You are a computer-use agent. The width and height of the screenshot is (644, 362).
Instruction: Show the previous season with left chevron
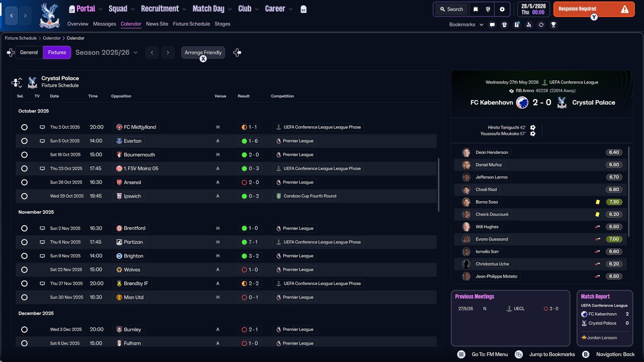click(x=152, y=52)
